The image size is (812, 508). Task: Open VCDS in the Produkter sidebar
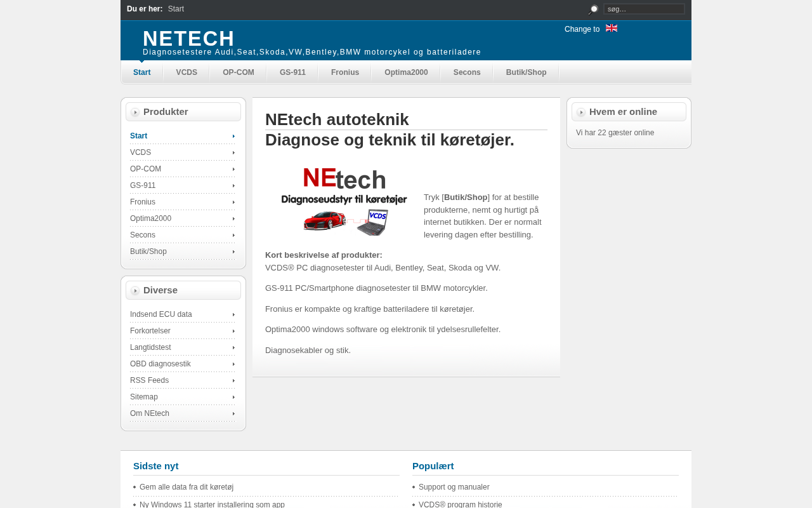(183, 152)
